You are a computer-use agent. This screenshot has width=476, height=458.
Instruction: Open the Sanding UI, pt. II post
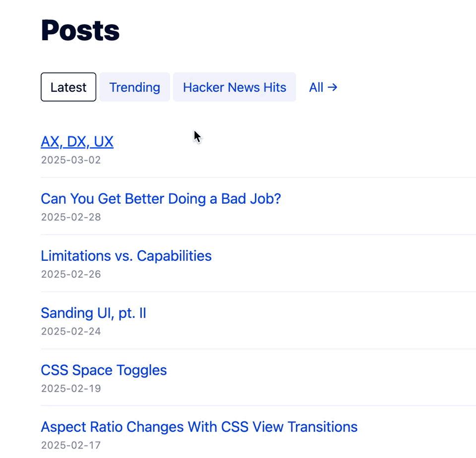tap(94, 313)
